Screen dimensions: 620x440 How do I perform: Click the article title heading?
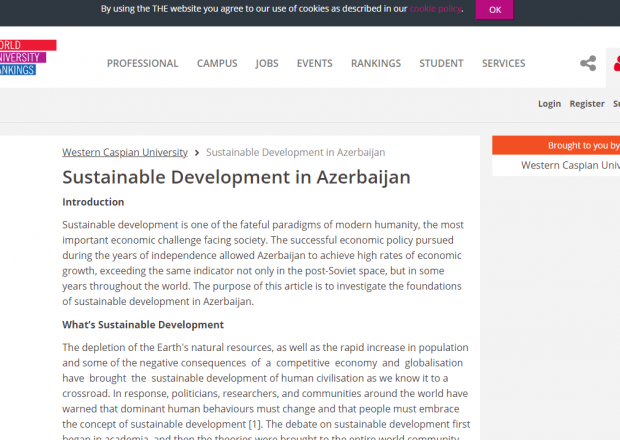(x=236, y=177)
